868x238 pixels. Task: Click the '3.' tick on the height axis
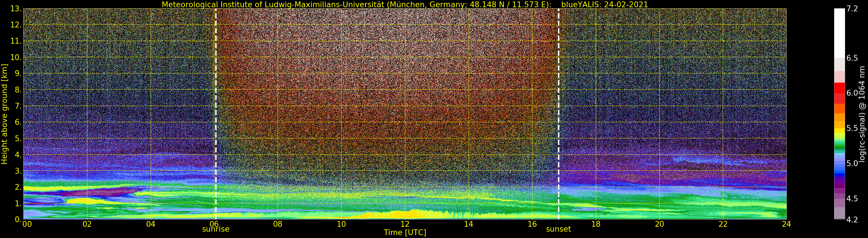[19, 171]
